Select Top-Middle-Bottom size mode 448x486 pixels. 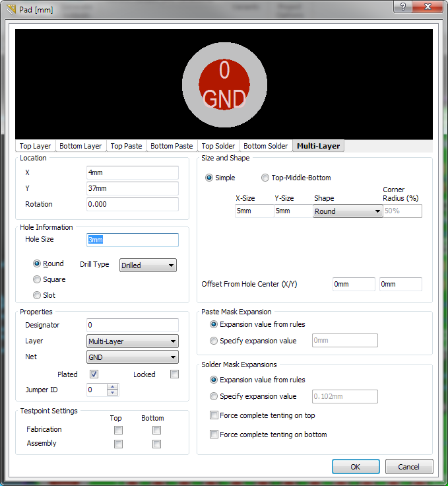[266, 178]
